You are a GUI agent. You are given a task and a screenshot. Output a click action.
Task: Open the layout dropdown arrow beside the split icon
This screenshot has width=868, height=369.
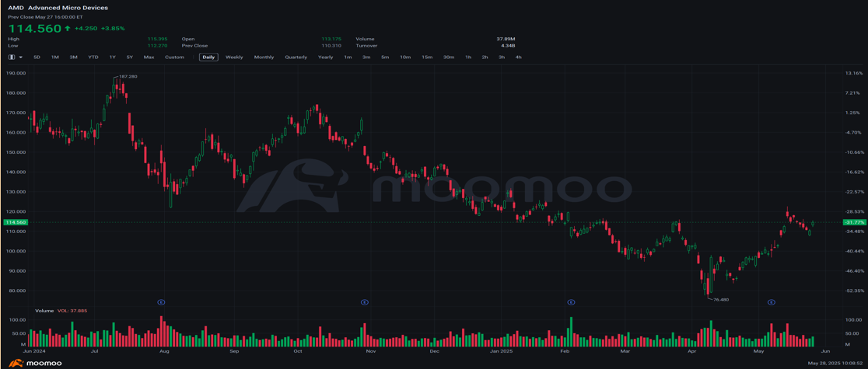pos(20,57)
